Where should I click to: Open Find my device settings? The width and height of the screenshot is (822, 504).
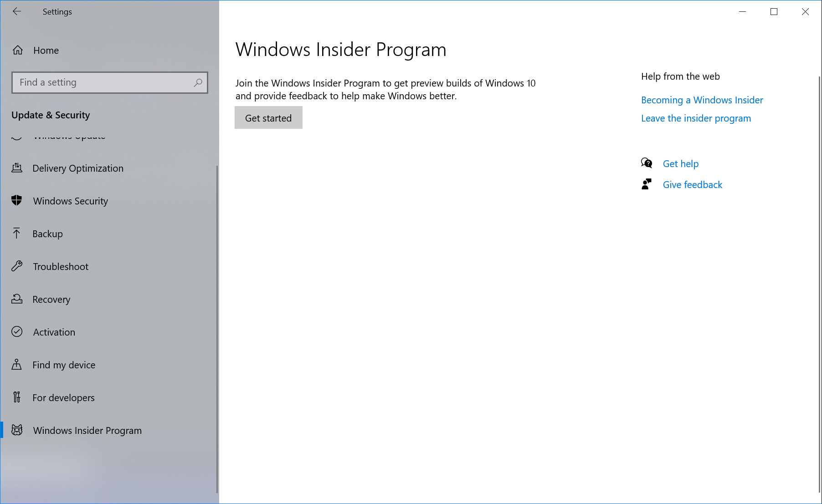[64, 365]
